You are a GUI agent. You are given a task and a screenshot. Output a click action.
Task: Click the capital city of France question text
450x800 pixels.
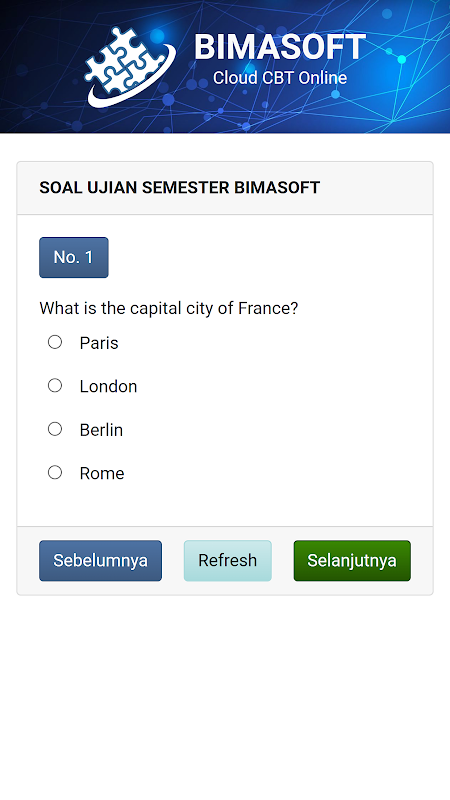pos(169,308)
